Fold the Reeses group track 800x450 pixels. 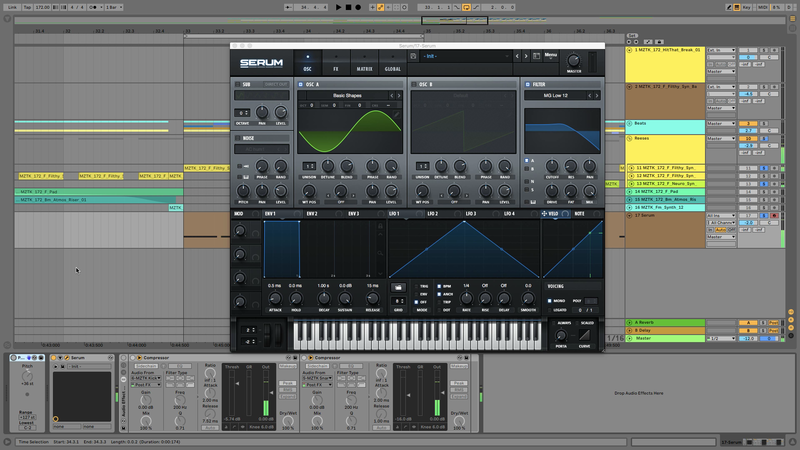pos(629,138)
